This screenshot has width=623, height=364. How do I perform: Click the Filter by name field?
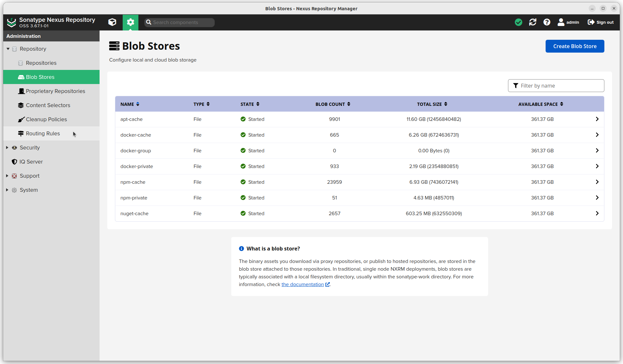click(x=556, y=86)
